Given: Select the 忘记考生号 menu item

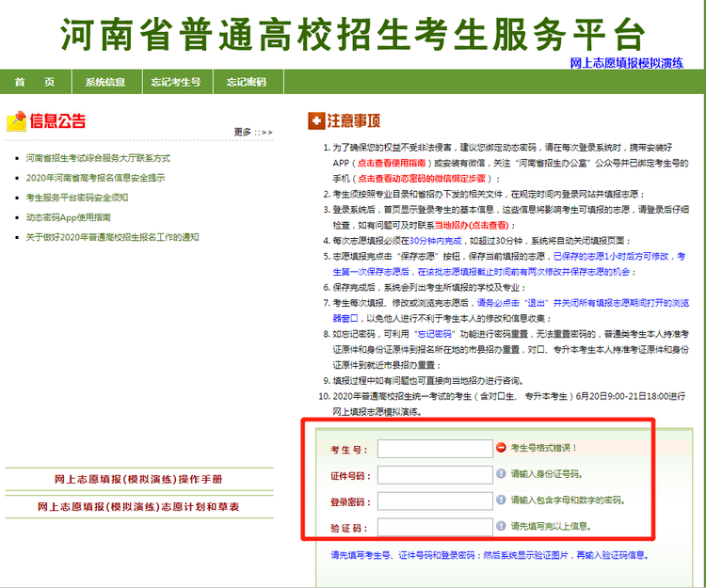Looking at the screenshot, I should point(176,83).
